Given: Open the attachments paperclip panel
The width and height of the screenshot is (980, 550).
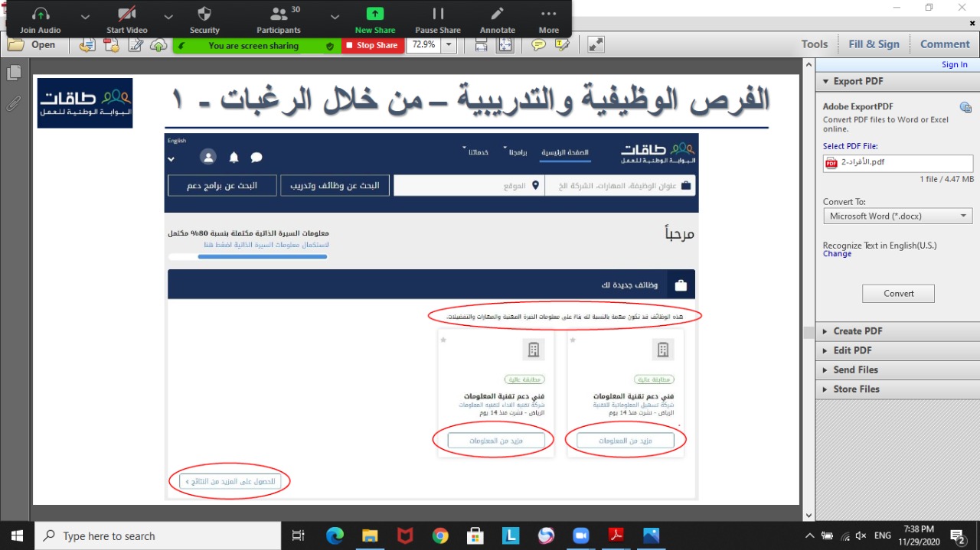Looking at the screenshot, I should tap(14, 103).
